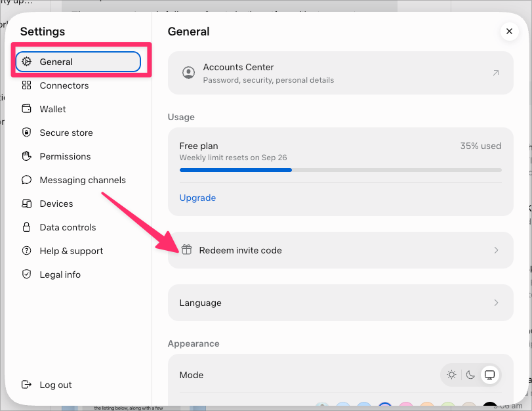
Task: Open Data controls padlock icon
Action: pyautogui.click(x=26, y=227)
